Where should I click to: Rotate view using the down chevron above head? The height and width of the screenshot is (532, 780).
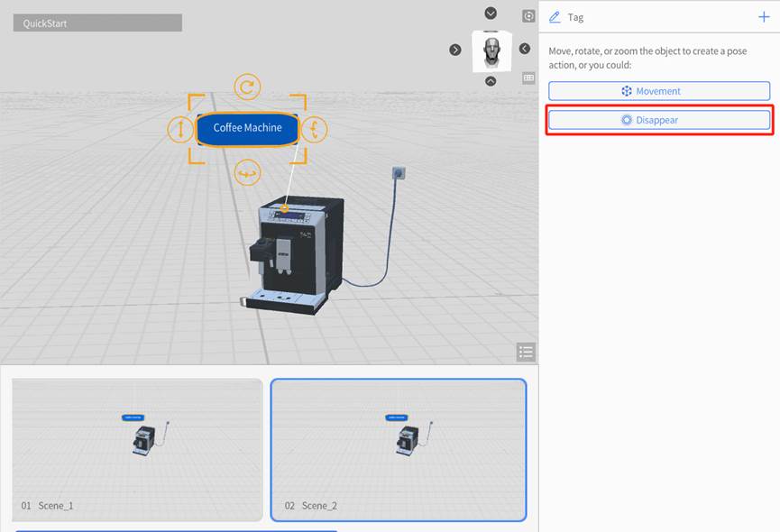point(491,13)
